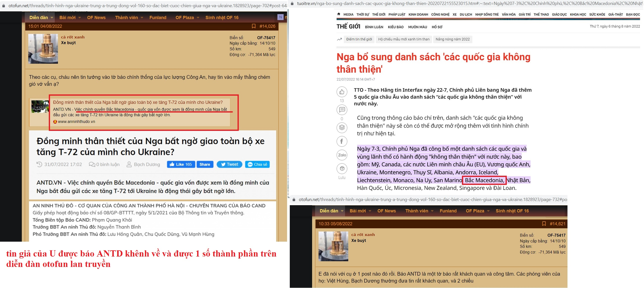Click the Like 165 Facebook button
The height and width of the screenshot is (288, 644).
[x=181, y=164]
